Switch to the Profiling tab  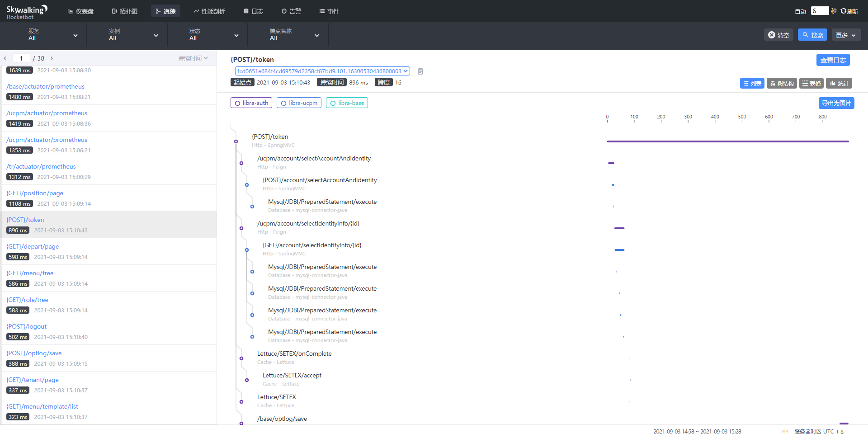tap(209, 11)
